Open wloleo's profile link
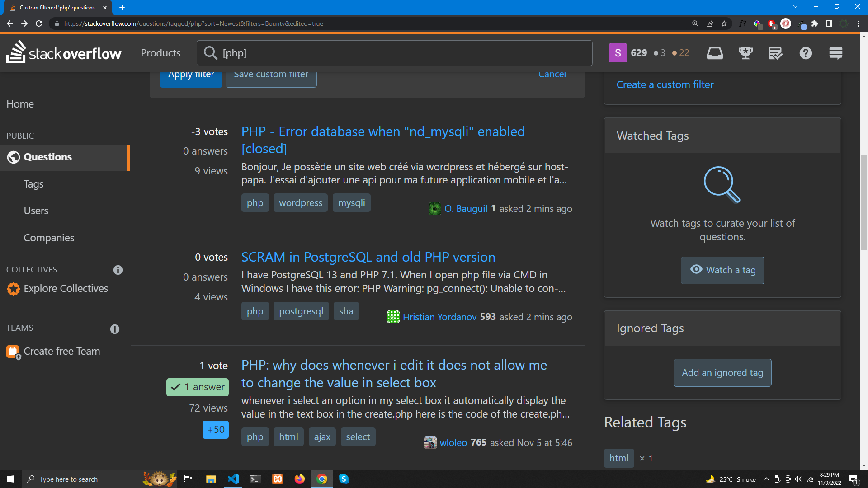This screenshot has height=488, width=868. [453, 443]
